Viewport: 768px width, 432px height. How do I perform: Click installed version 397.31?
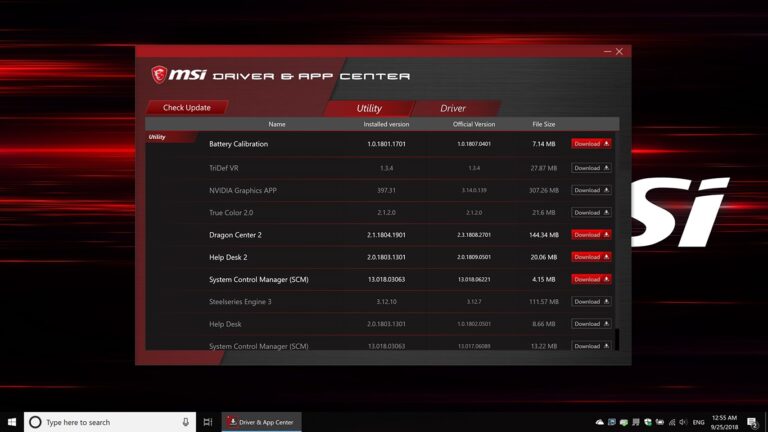point(386,190)
